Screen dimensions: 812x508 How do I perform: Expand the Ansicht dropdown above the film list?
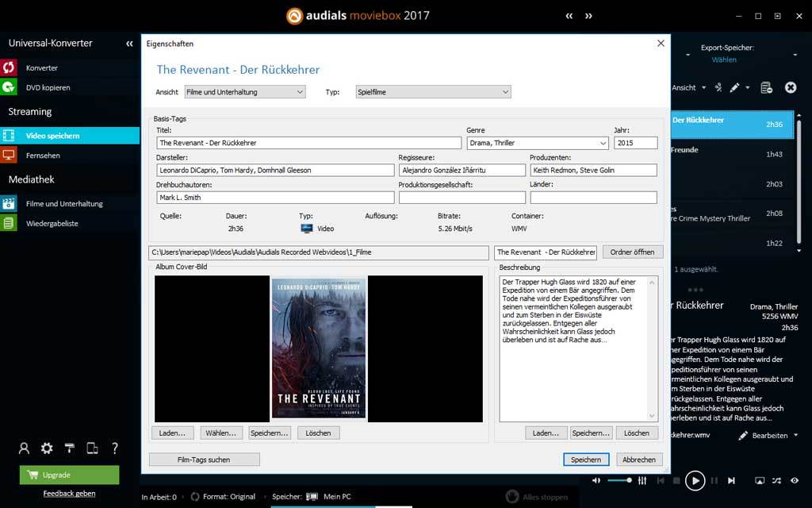point(689,87)
